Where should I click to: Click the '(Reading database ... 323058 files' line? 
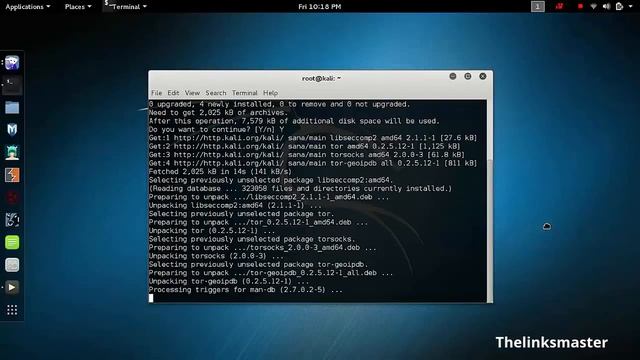pyautogui.click(x=300, y=189)
